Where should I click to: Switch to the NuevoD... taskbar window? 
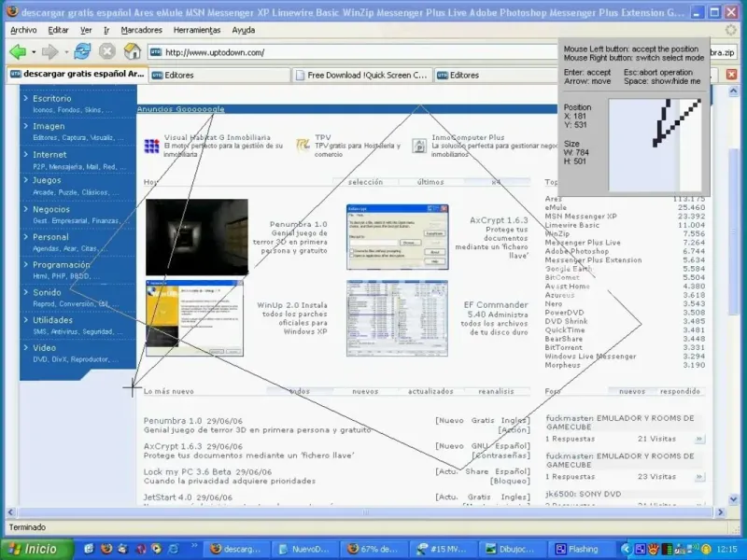pos(305,549)
